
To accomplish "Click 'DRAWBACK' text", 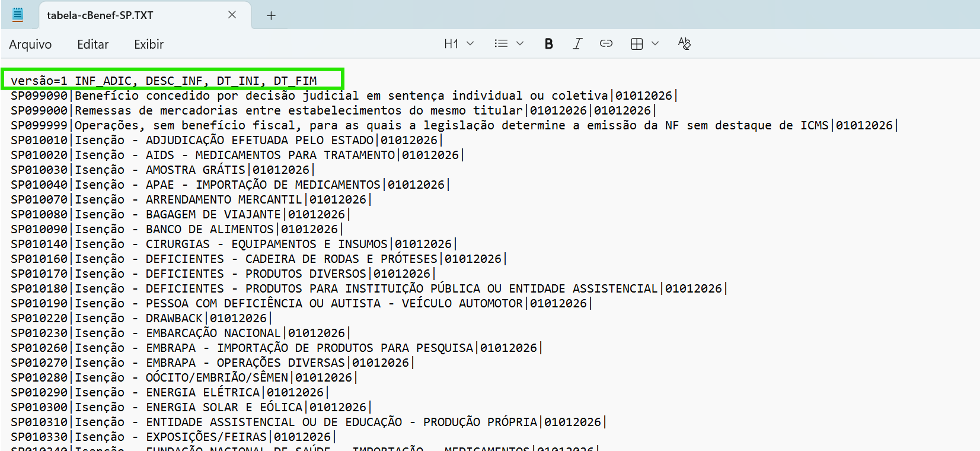I will tap(174, 318).
